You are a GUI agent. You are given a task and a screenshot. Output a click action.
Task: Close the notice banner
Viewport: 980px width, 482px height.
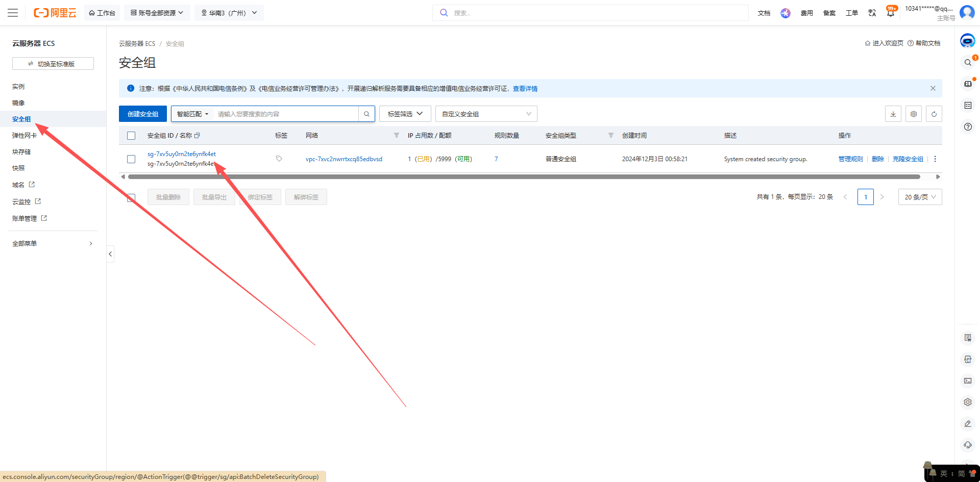(x=933, y=88)
